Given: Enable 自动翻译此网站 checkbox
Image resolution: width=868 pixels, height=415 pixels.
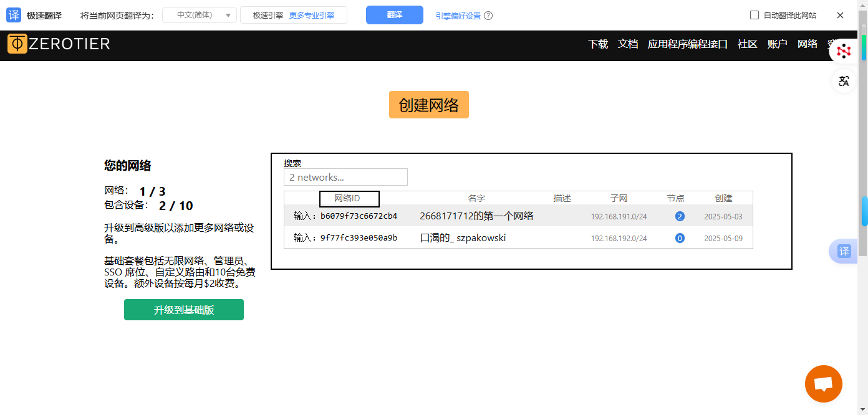Looking at the screenshot, I should click(x=755, y=15).
